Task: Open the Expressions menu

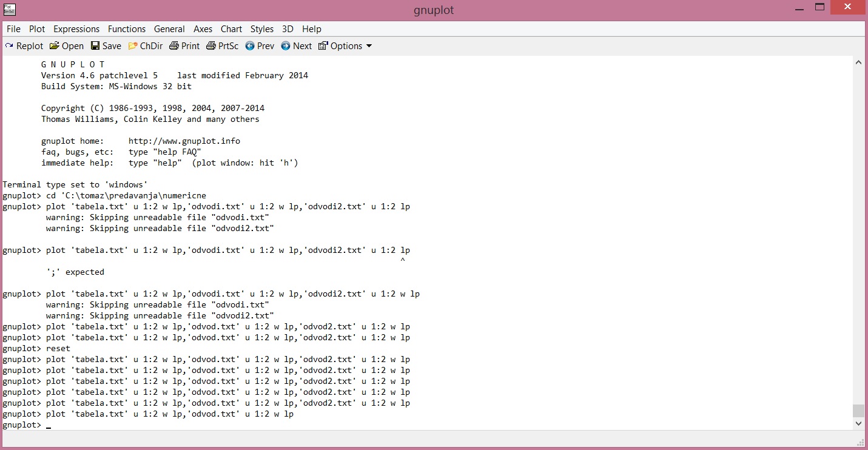Action: point(76,29)
